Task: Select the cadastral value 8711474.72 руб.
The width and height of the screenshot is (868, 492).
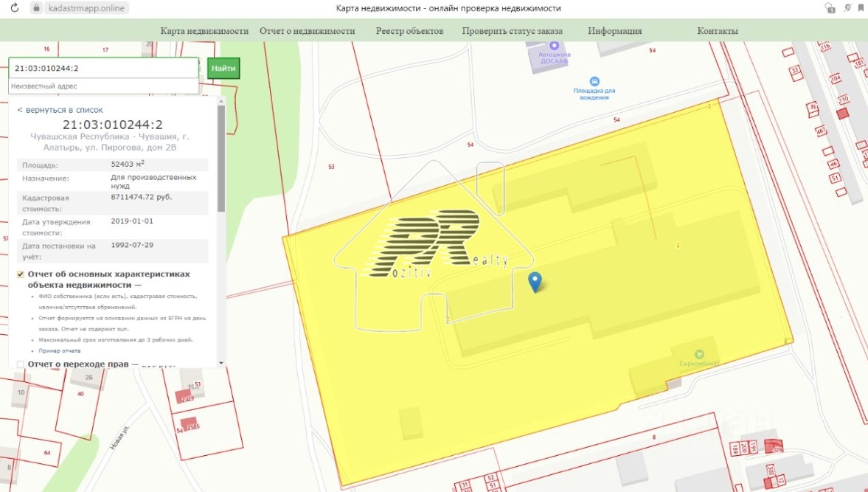Action: [x=142, y=197]
